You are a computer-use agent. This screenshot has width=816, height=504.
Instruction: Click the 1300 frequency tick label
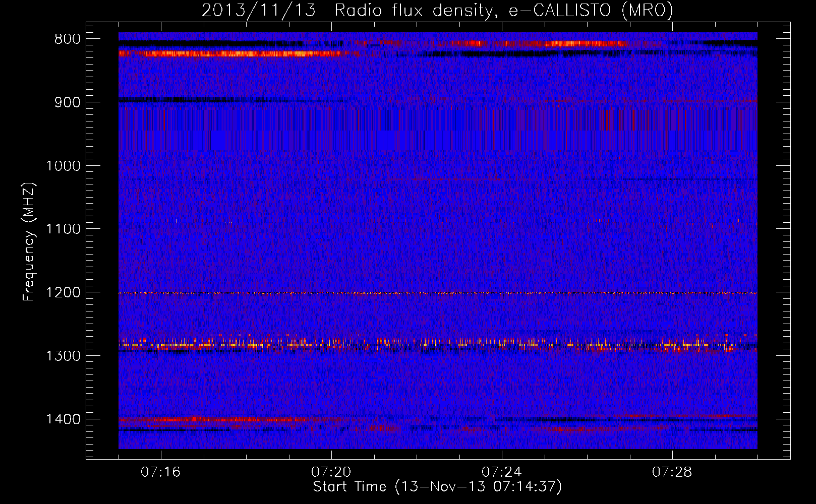click(x=63, y=356)
